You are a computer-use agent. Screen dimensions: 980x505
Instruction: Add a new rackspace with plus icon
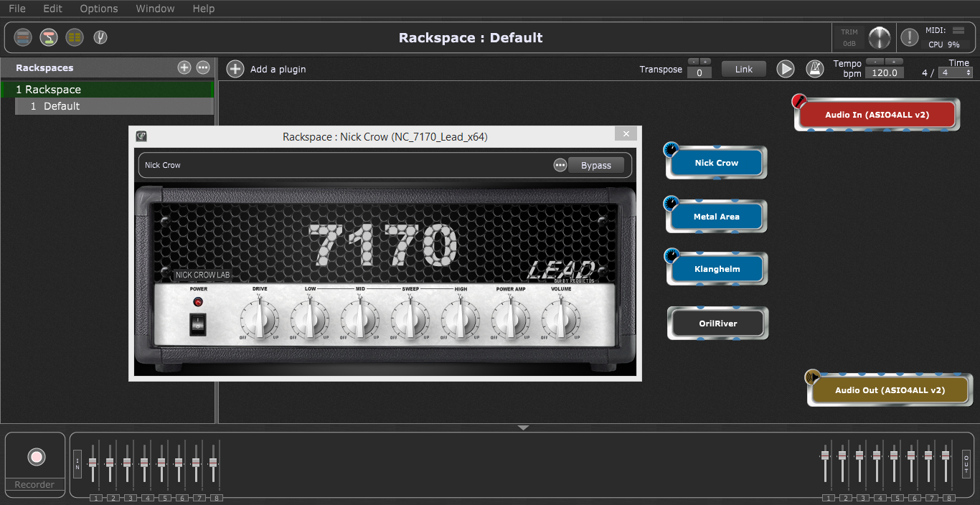(184, 67)
